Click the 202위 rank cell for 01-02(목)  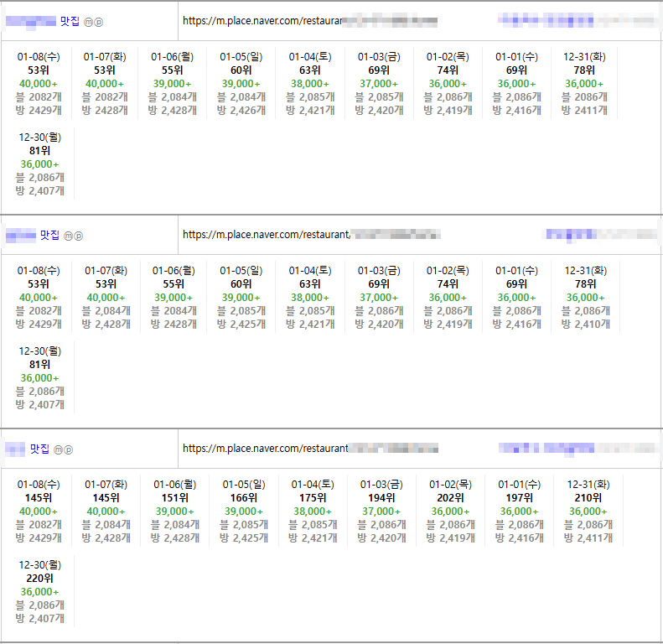tap(448, 497)
